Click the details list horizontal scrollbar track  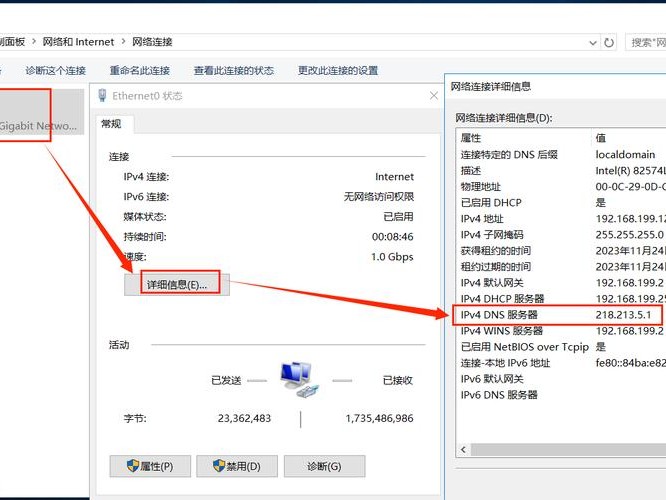click(x=568, y=449)
